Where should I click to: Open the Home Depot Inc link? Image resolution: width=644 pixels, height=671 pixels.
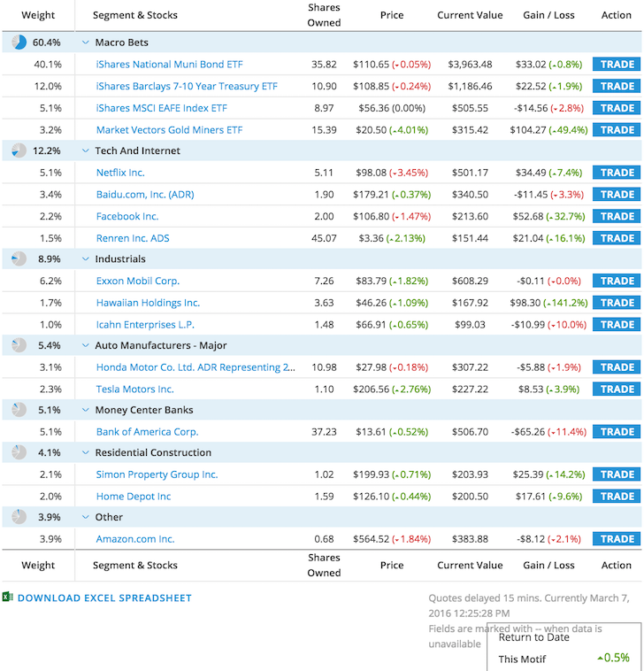pos(134,496)
